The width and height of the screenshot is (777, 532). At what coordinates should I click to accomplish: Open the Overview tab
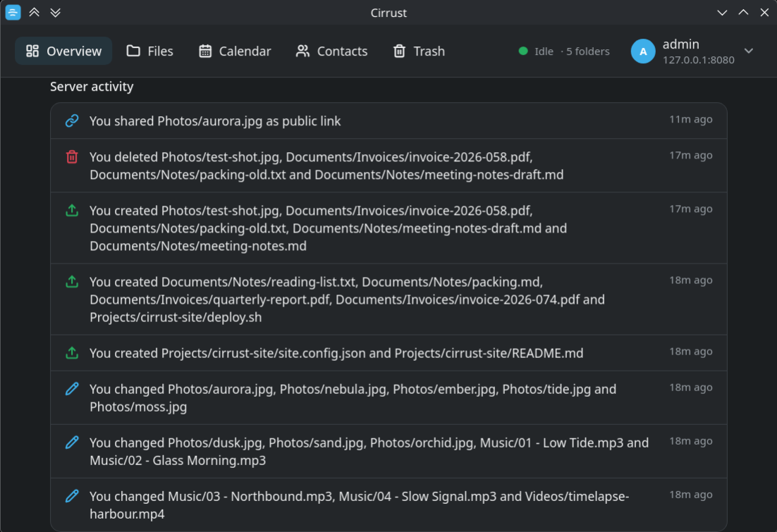coord(63,51)
